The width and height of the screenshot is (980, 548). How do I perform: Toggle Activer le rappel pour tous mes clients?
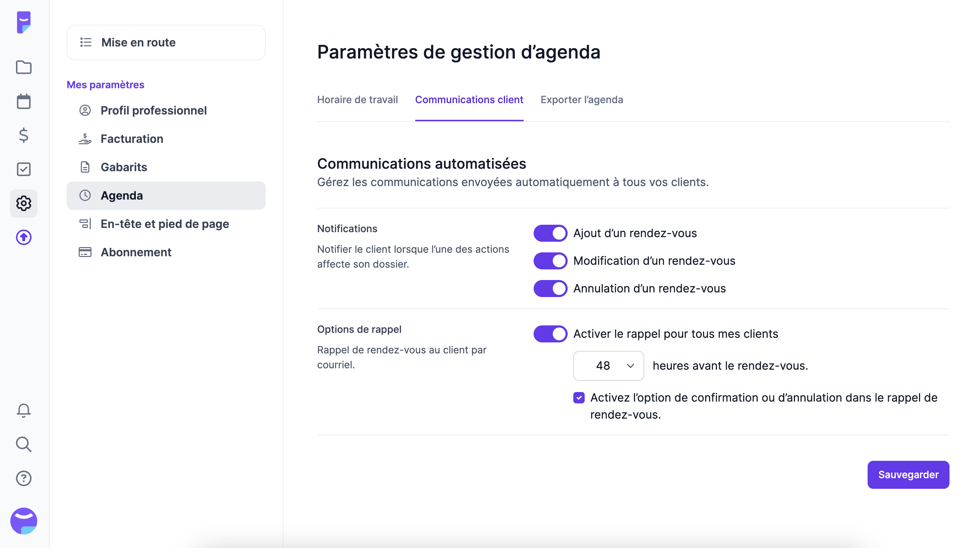[x=550, y=334]
